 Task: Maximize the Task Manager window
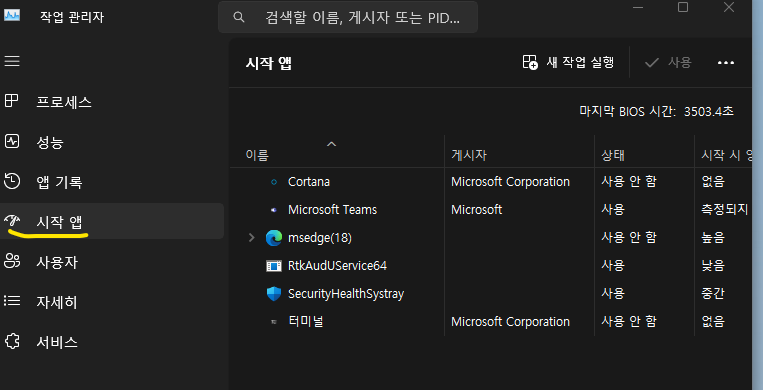click(683, 7)
